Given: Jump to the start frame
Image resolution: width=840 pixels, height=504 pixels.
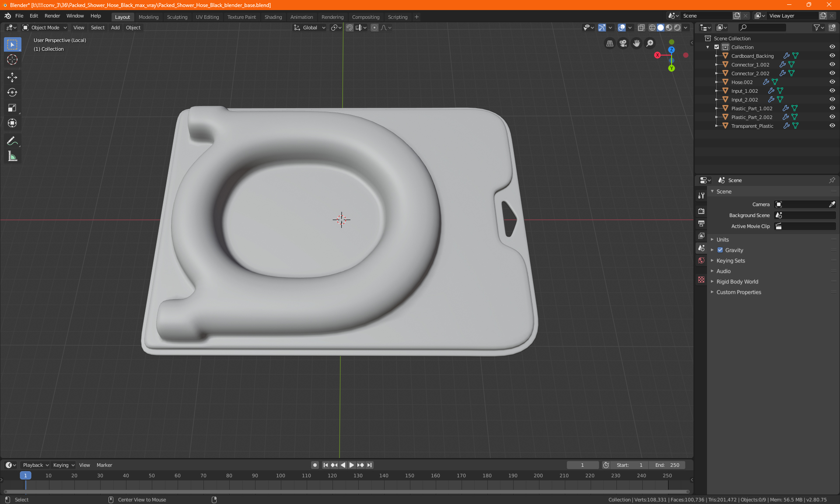Looking at the screenshot, I should (325, 465).
